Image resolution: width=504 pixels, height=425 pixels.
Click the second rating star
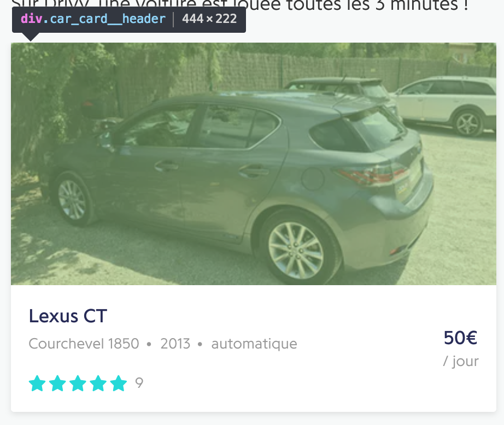click(x=57, y=383)
